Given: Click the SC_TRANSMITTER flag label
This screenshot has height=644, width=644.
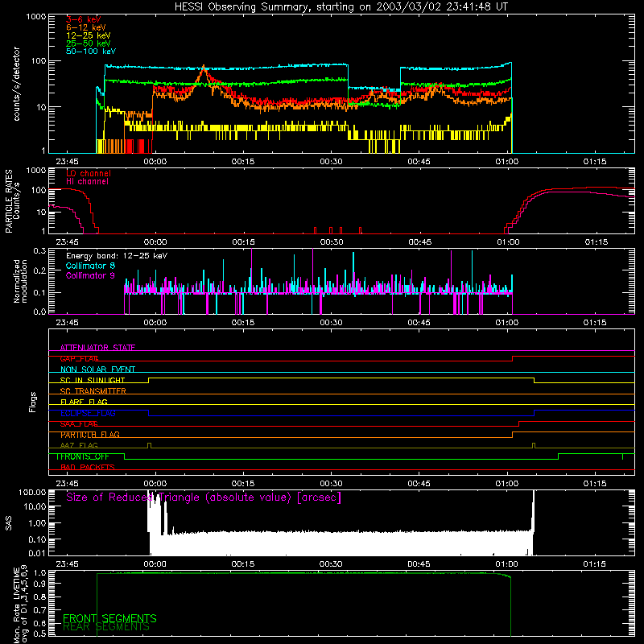Looking at the screenshot, I should point(93,391).
